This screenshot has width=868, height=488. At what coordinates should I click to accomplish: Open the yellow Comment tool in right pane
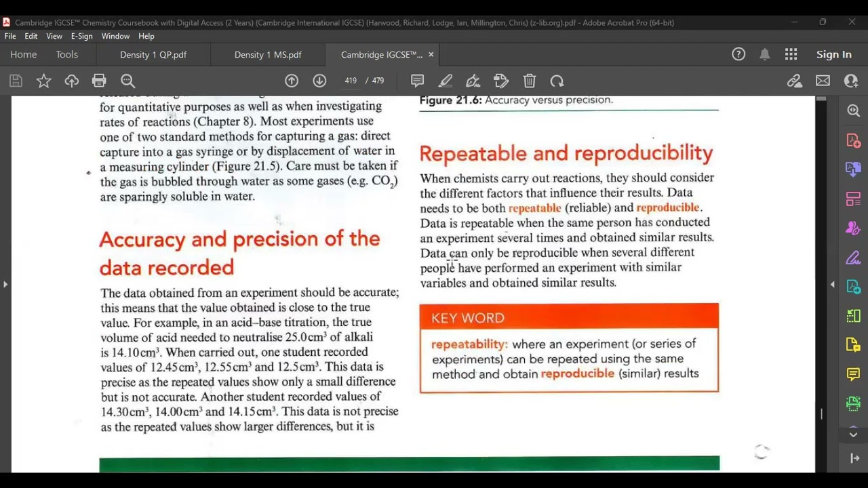click(853, 374)
